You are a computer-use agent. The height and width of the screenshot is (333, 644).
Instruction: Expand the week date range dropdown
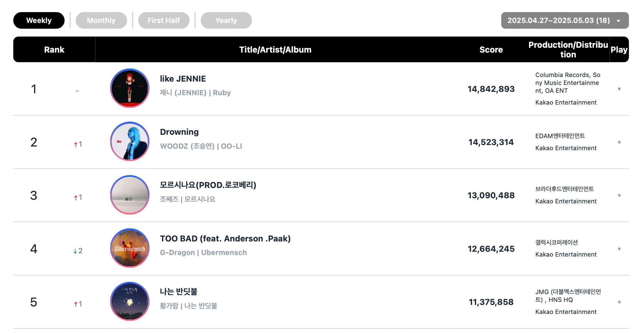tap(565, 20)
